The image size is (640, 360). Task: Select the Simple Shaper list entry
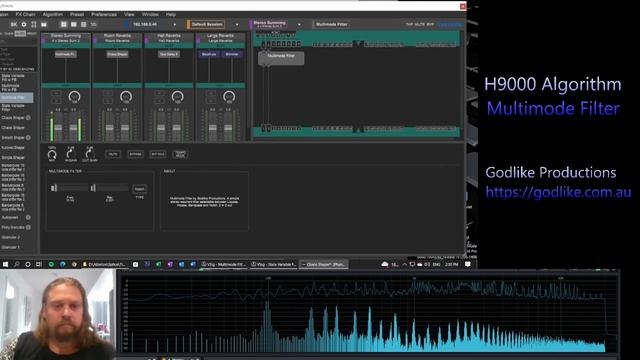tap(14, 158)
